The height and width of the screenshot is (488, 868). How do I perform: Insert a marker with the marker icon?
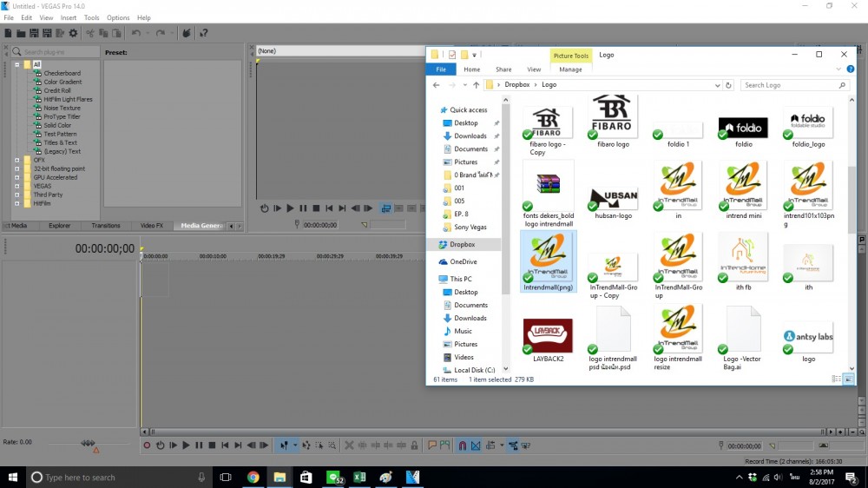click(x=431, y=445)
